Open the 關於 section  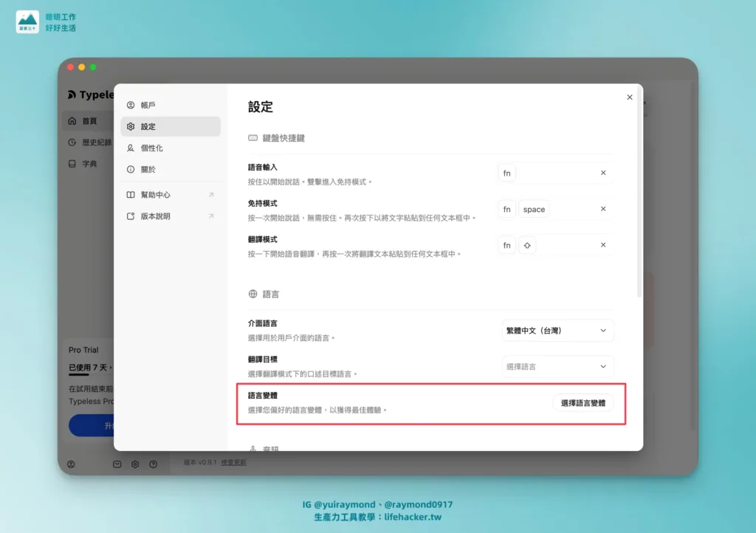[142, 168]
